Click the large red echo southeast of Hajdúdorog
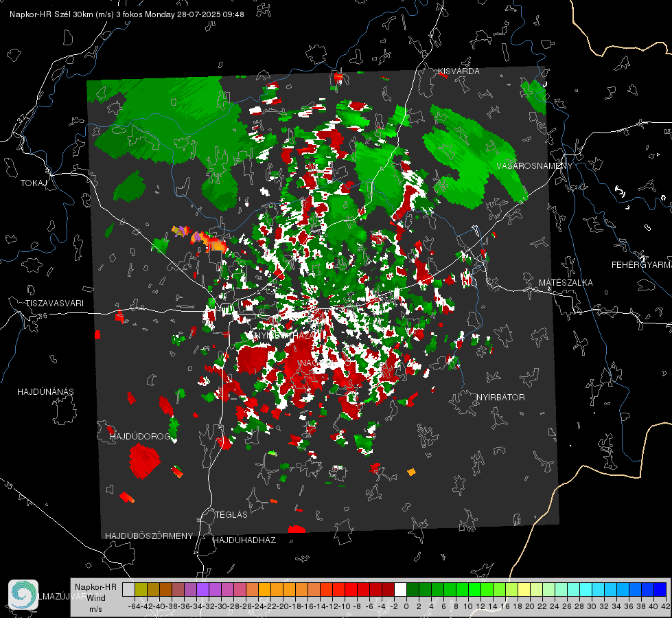Viewport: 672px width, 618px height. (x=144, y=461)
